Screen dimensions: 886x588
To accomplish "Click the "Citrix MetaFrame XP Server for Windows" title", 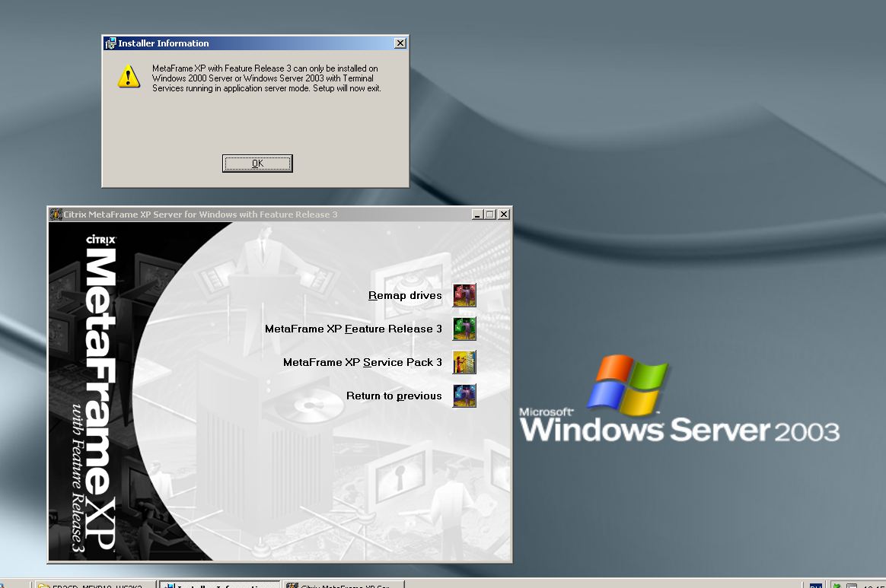I will click(200, 215).
